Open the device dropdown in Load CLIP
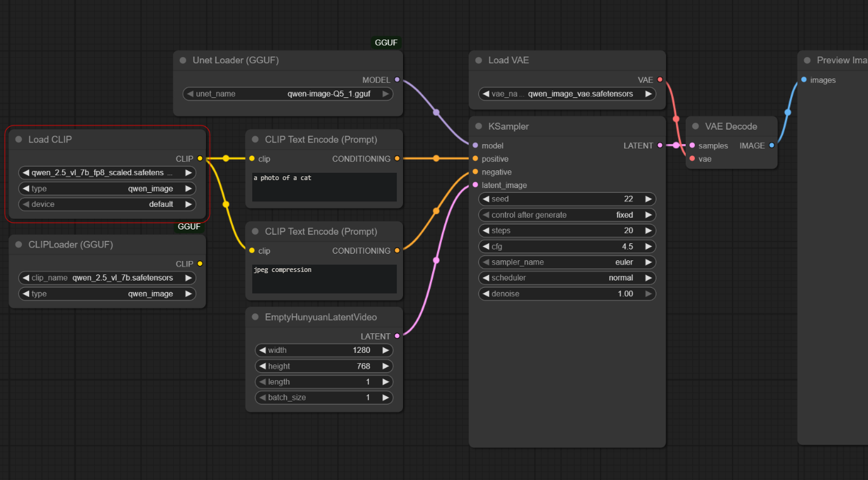 pos(108,204)
